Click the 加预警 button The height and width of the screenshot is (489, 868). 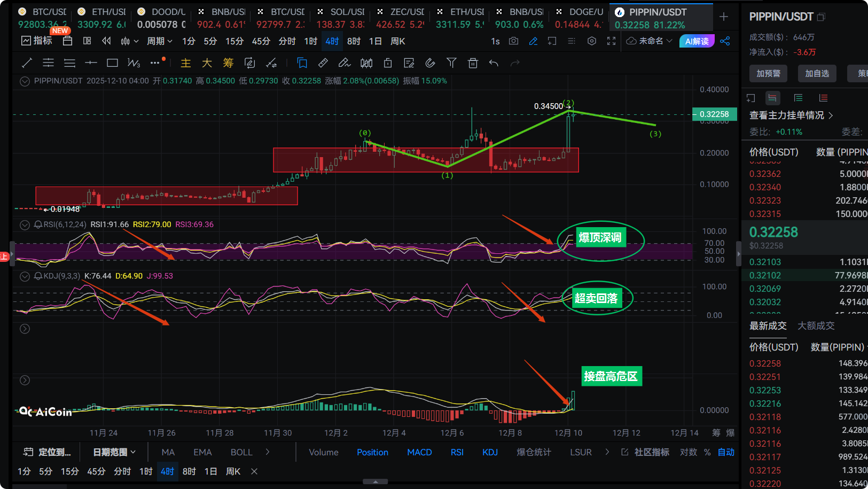tap(768, 73)
